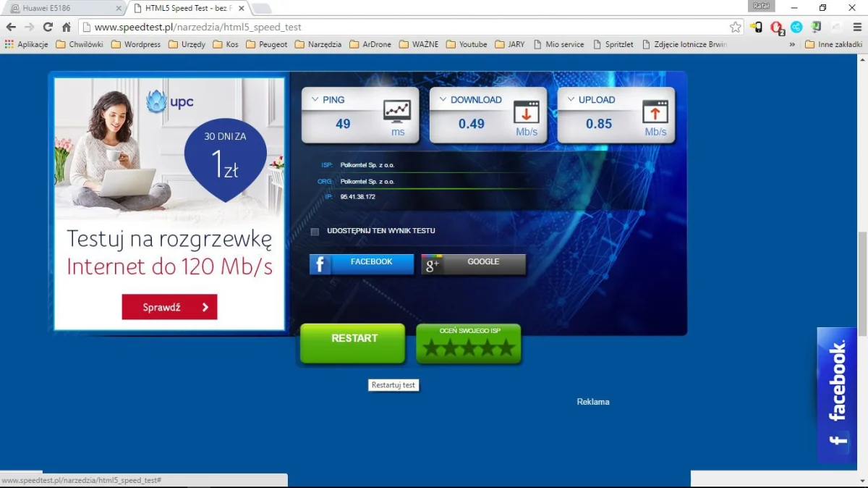
Task: Click the upload arrow window icon
Action: click(x=655, y=112)
